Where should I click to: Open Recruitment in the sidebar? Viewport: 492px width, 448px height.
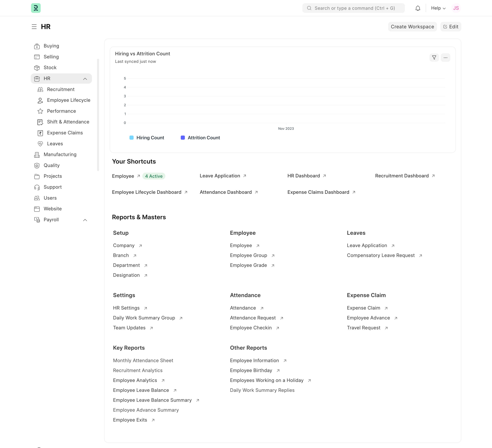coord(61,89)
